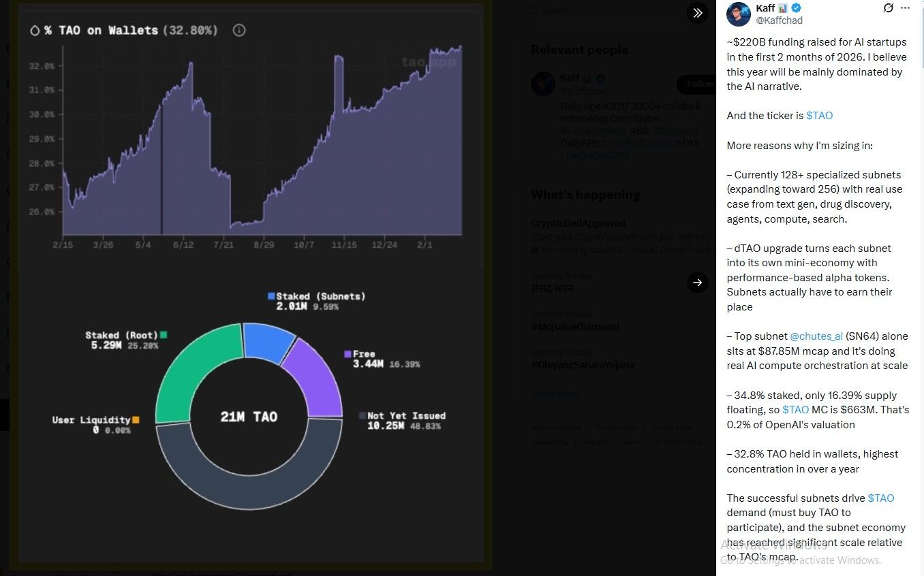The height and width of the screenshot is (576, 924).
Task: Open Kaff's profile avatar on the tweet
Action: pyautogui.click(x=738, y=14)
